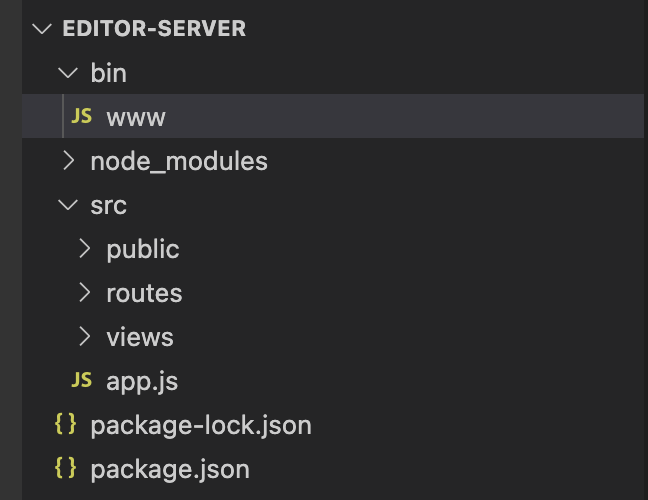Select the views folder label
The width and height of the screenshot is (648, 500).
click(140, 337)
